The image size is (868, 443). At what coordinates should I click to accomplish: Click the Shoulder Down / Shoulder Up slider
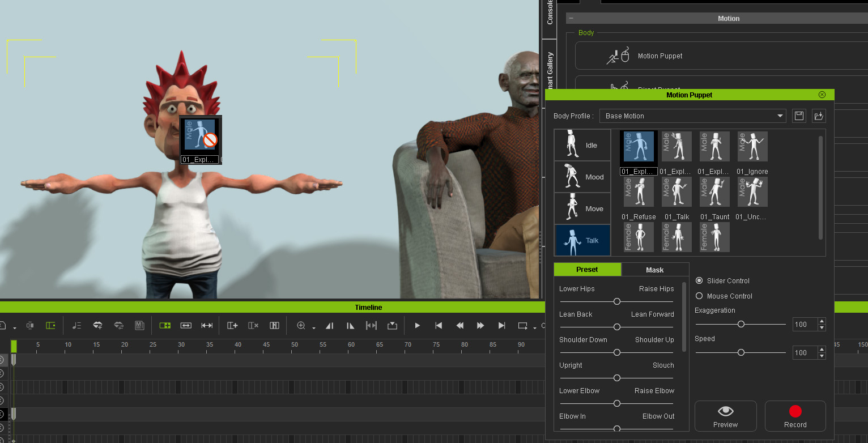tap(616, 352)
